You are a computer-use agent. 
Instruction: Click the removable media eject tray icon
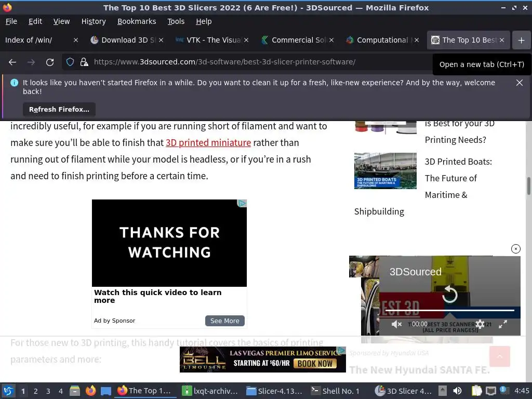(443, 391)
